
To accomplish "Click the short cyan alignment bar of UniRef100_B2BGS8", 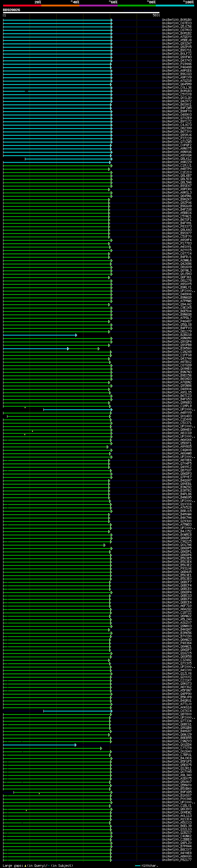I will pyautogui.click(x=40, y=335).
